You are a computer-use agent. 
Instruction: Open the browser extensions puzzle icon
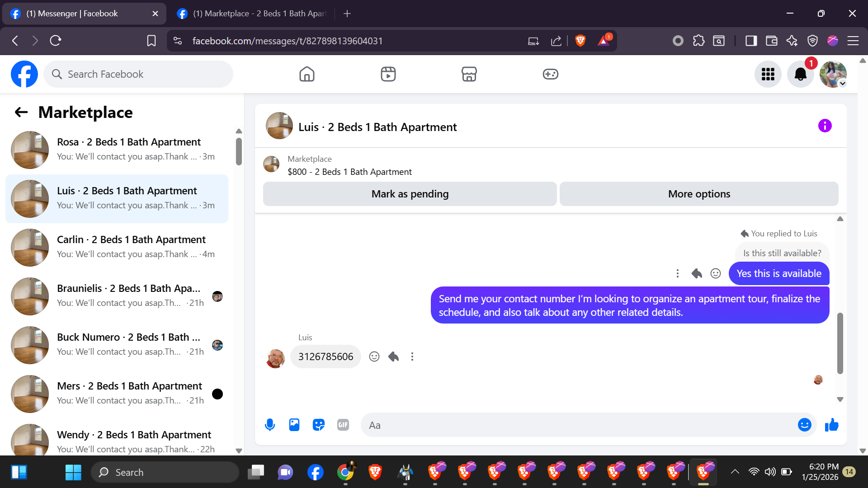699,41
